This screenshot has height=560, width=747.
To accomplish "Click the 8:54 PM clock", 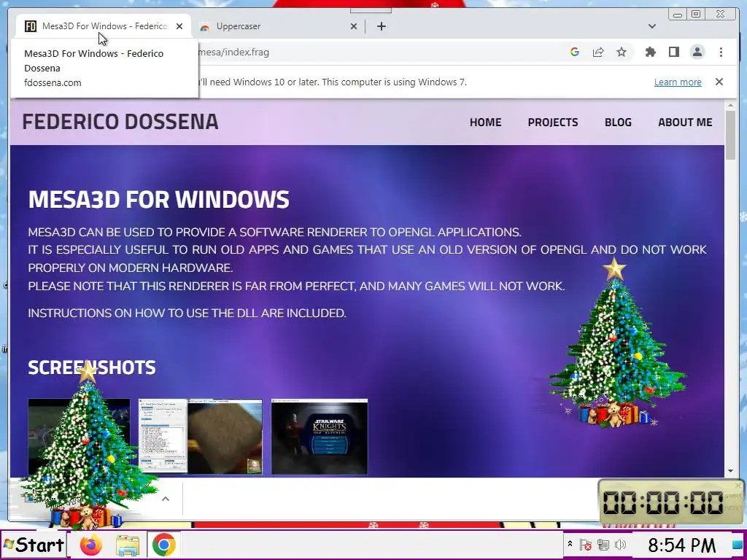I will [682, 545].
